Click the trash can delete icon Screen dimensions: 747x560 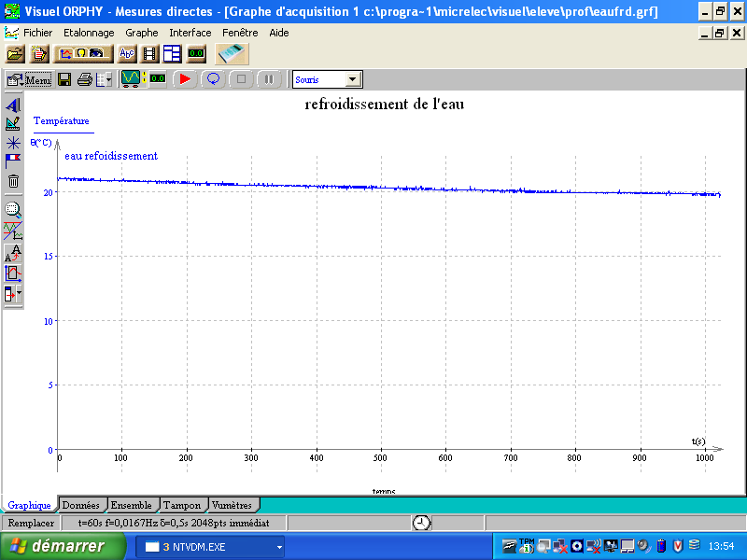pyautogui.click(x=13, y=181)
